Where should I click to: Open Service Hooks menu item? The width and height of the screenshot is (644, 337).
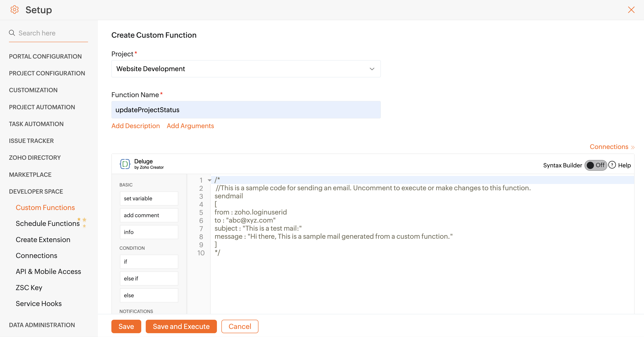coord(39,303)
